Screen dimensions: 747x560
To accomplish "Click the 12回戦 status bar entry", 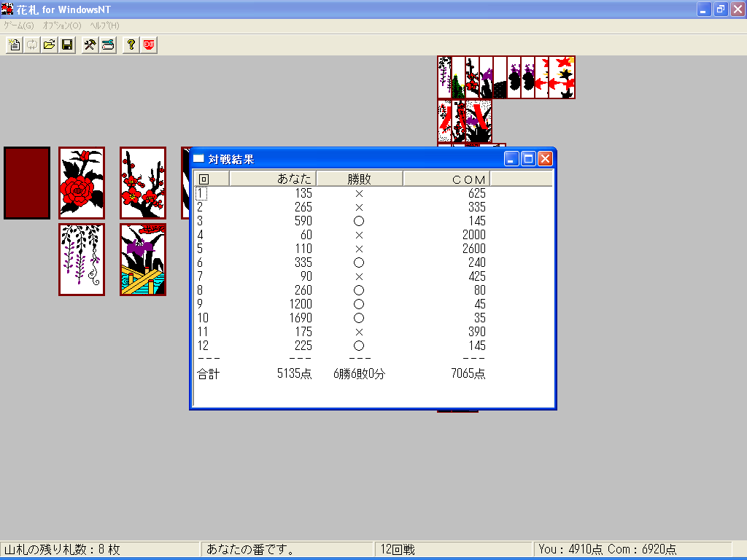I will coord(453,549).
